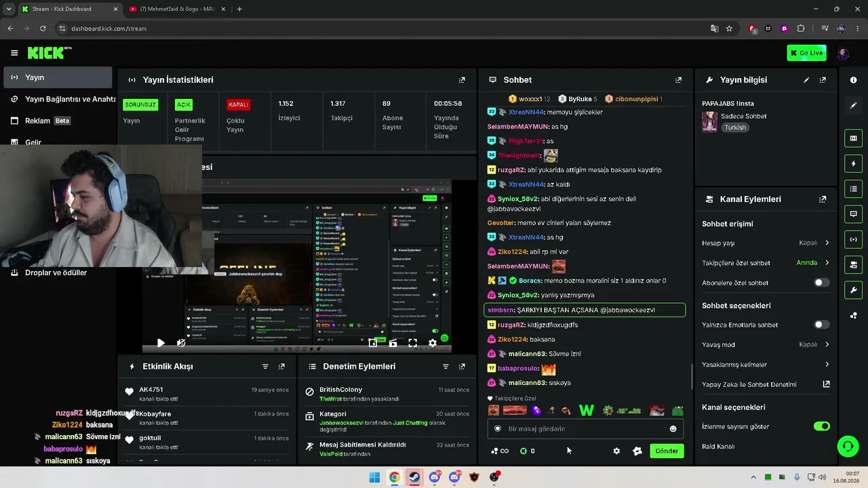The height and width of the screenshot is (488, 868).
Task: Toggle chat bubble widget in right sidebar
Action: coord(853,213)
